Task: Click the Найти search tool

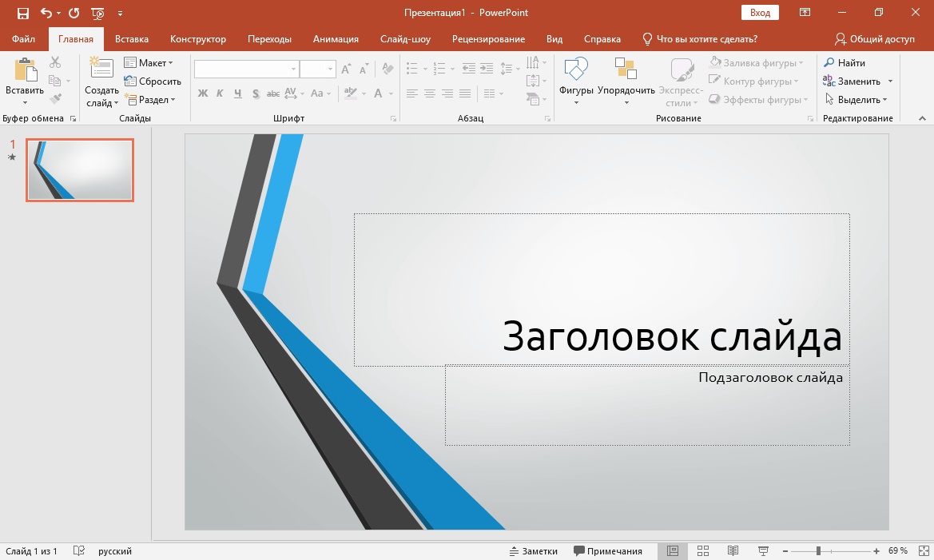Action: [x=845, y=62]
